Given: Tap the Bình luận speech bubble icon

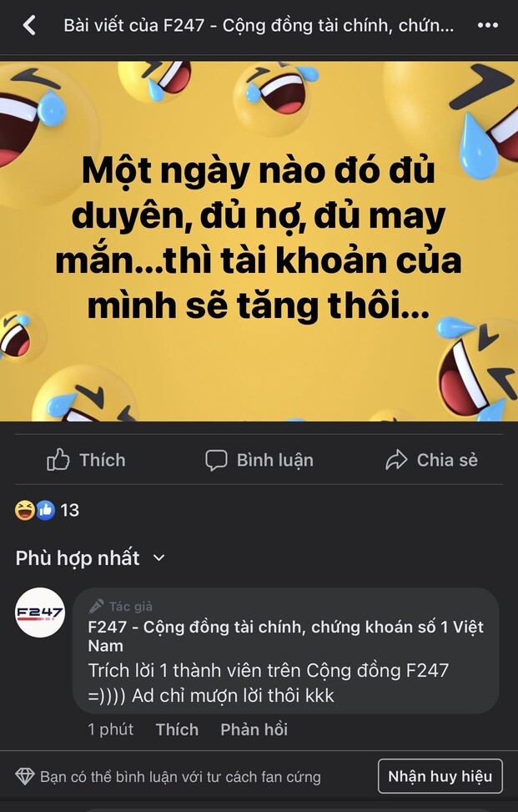Looking at the screenshot, I should (216, 460).
